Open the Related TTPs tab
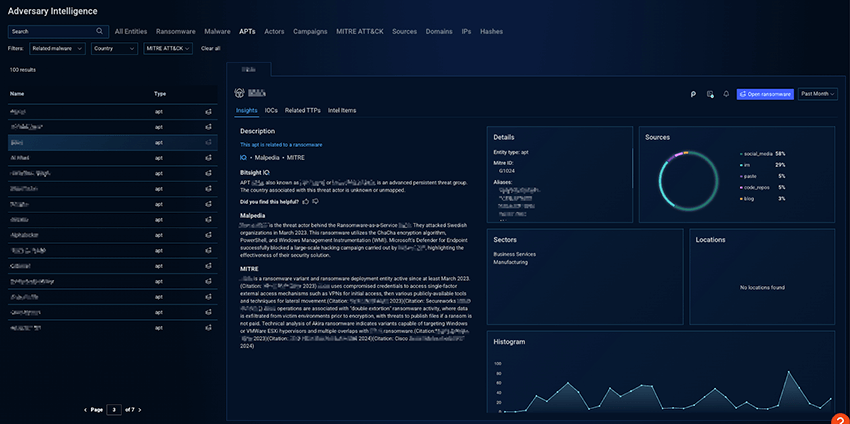 302,110
